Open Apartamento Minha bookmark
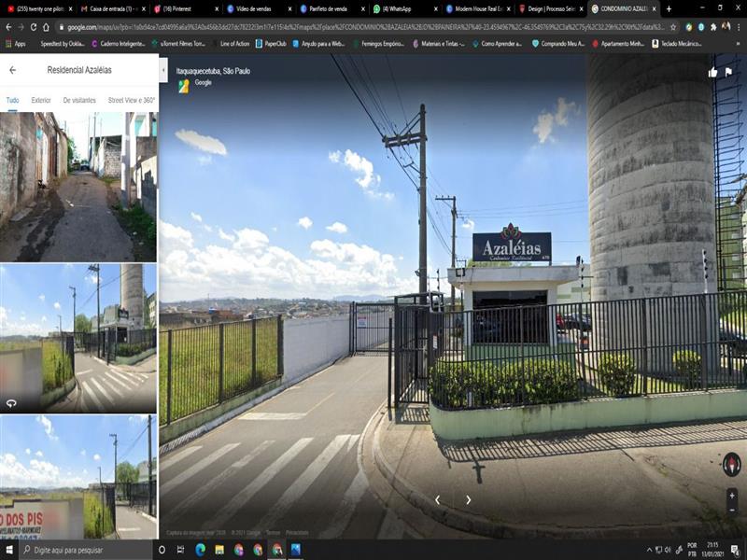The width and height of the screenshot is (747, 560). tap(618, 44)
